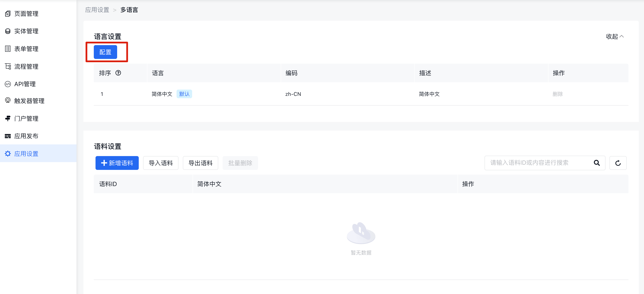Select the 实体管理 entity icon in sidebar
Viewport: 644px width, 294px height.
click(8, 31)
